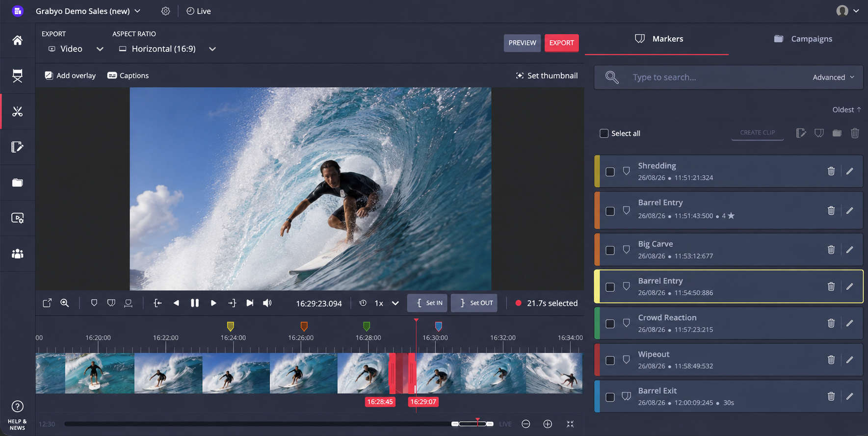
Task: Open project settings gear icon
Action: pos(166,11)
